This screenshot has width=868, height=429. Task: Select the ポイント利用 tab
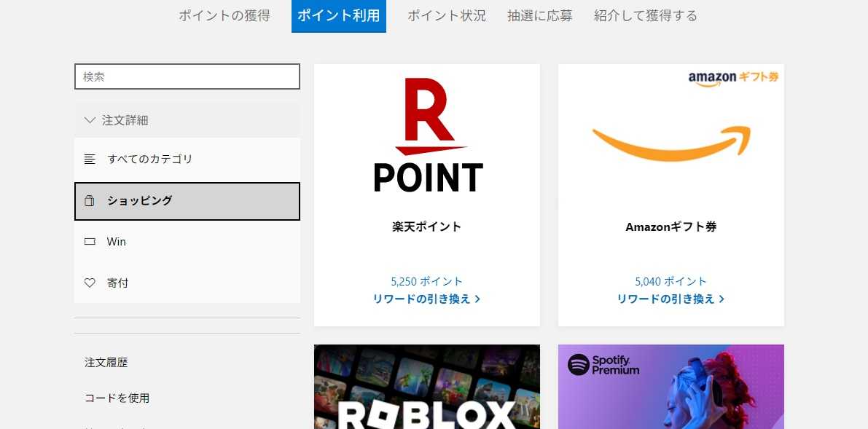tap(339, 16)
